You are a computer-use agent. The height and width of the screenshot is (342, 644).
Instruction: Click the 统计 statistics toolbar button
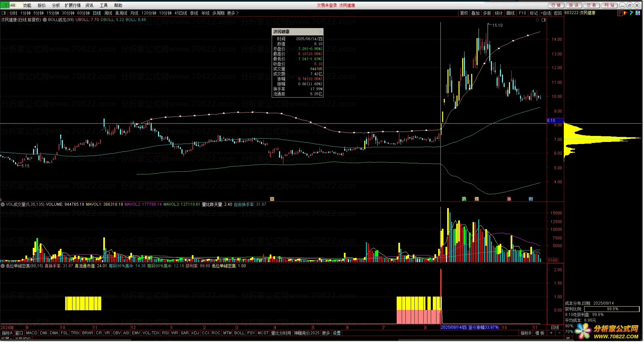(x=499, y=13)
